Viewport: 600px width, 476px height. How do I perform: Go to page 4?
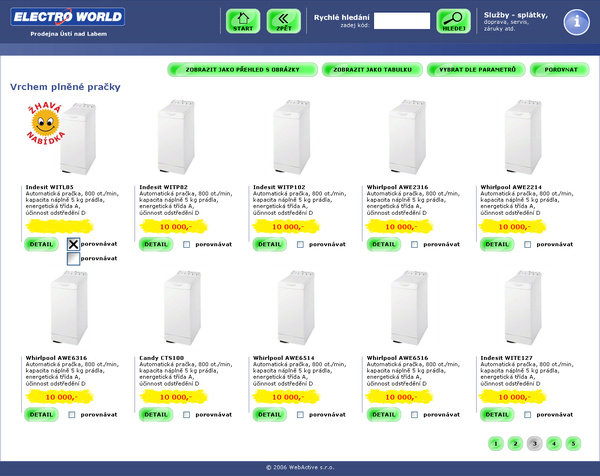coord(554,444)
